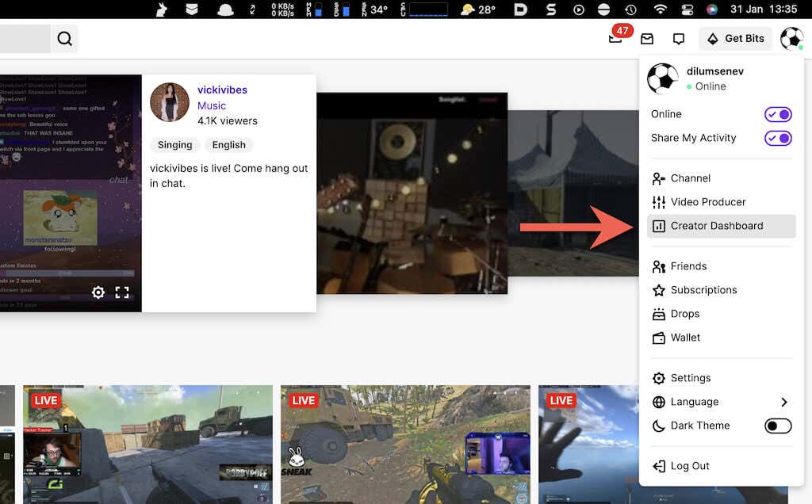This screenshot has width=812, height=504.
Task: Click the search magnifier icon
Action: (x=64, y=39)
